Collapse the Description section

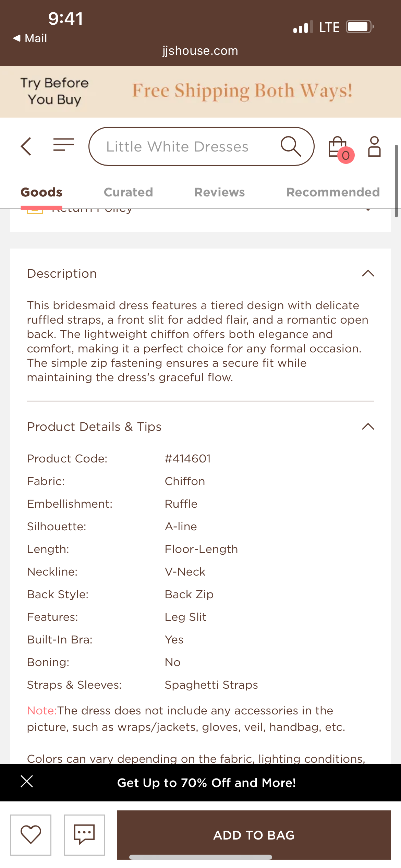click(368, 273)
